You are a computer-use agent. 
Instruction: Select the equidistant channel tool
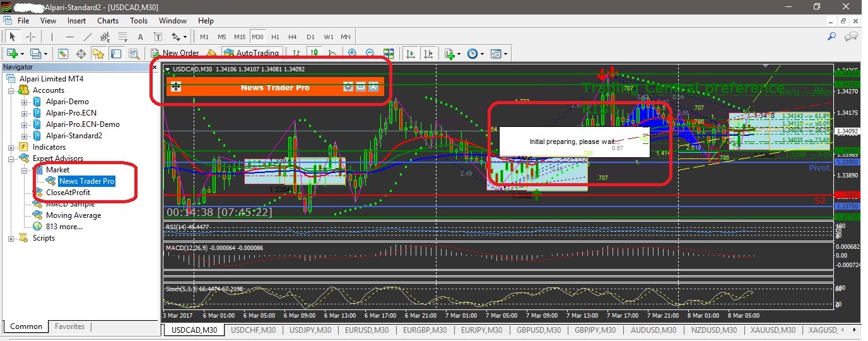click(x=105, y=37)
